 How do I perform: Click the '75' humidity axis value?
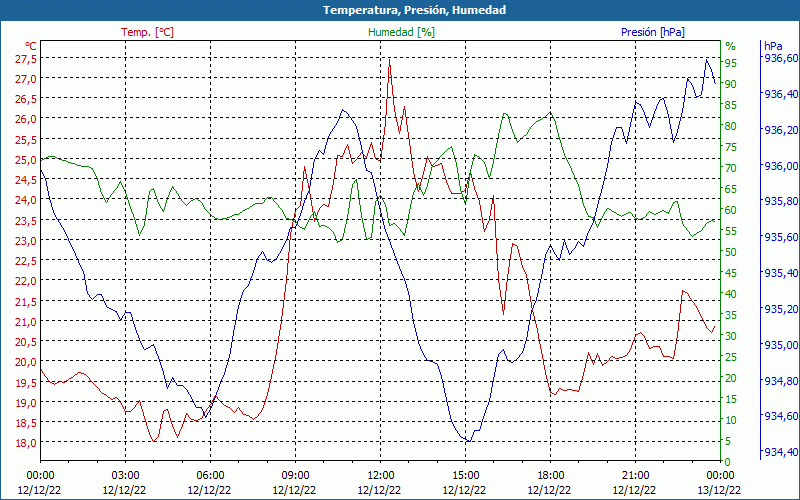point(731,147)
